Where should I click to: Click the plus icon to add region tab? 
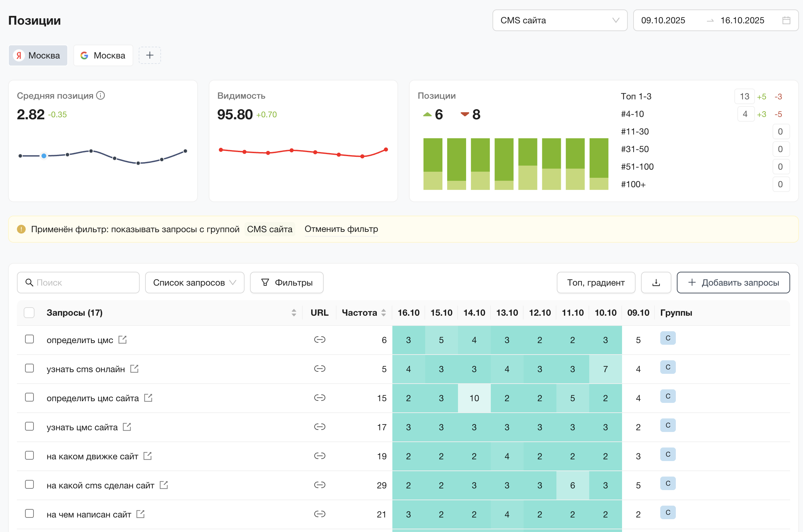150,55
